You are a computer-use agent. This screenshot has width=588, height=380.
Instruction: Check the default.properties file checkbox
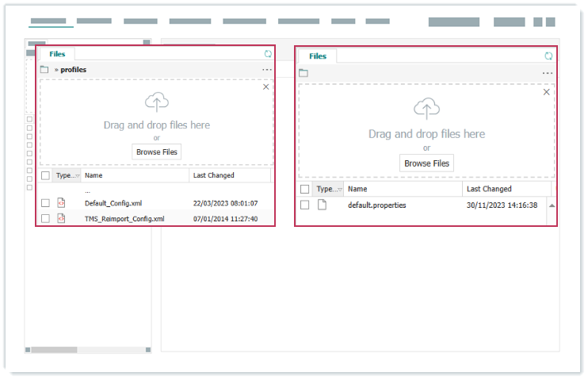(x=304, y=205)
